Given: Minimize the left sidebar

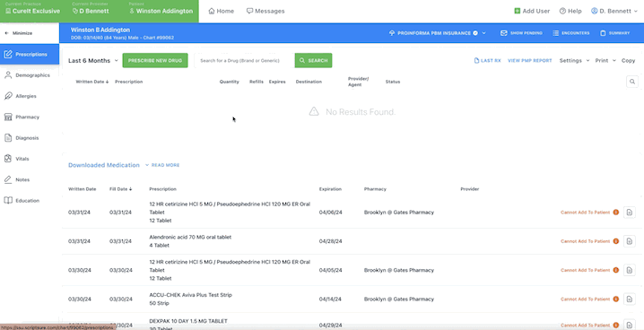Looking at the screenshot, I should coord(19,33).
